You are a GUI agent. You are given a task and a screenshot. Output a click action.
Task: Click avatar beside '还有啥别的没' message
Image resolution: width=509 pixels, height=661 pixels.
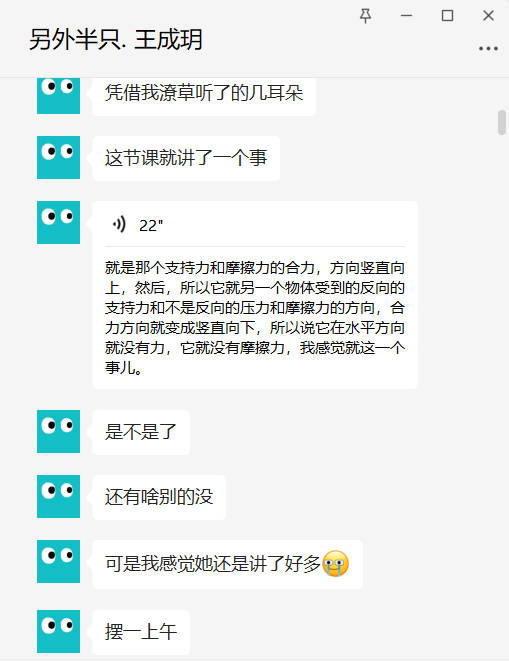(59, 497)
